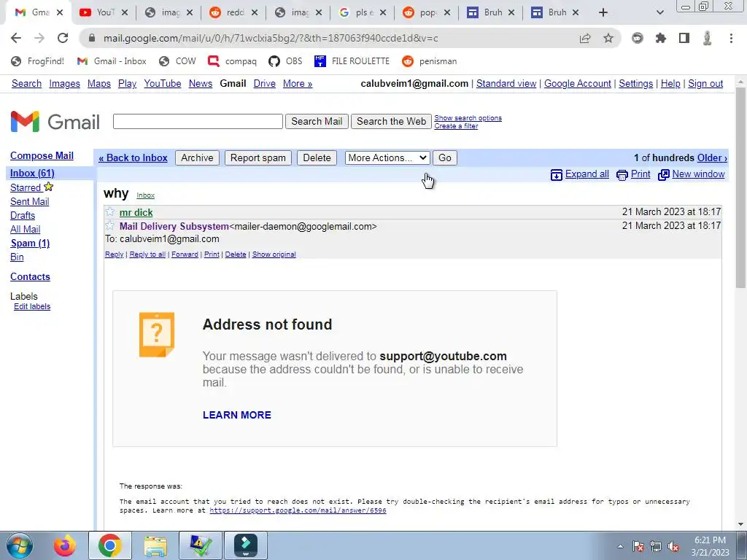Click the Archive button
The width and height of the screenshot is (747, 560).
pyautogui.click(x=197, y=157)
